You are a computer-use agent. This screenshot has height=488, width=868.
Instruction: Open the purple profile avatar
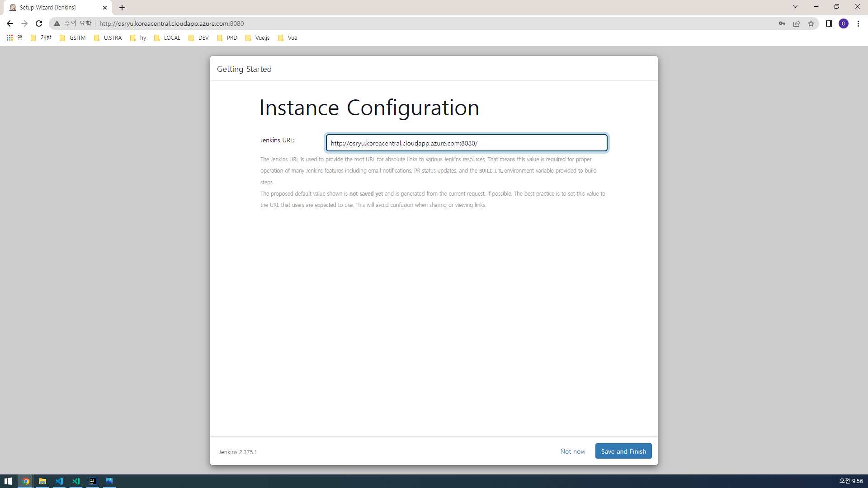pos(843,23)
